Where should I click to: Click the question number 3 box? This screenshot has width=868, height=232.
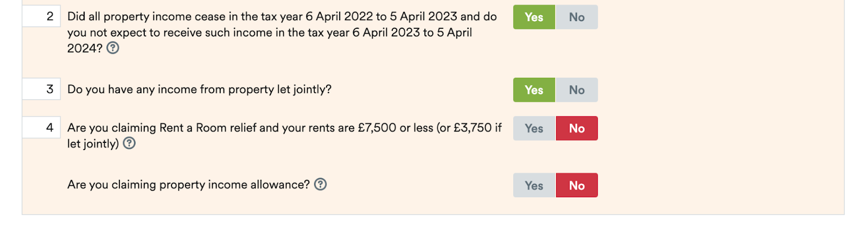click(x=41, y=89)
